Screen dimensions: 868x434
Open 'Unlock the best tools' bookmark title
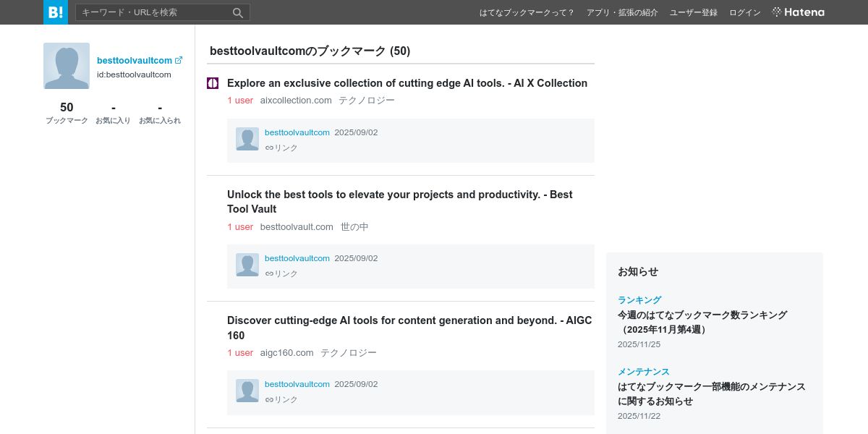click(x=400, y=202)
